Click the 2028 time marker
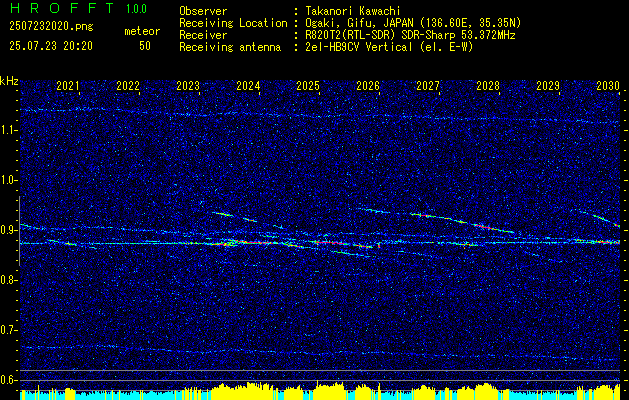Image resolution: width=629 pixels, height=400 pixels. (x=488, y=86)
